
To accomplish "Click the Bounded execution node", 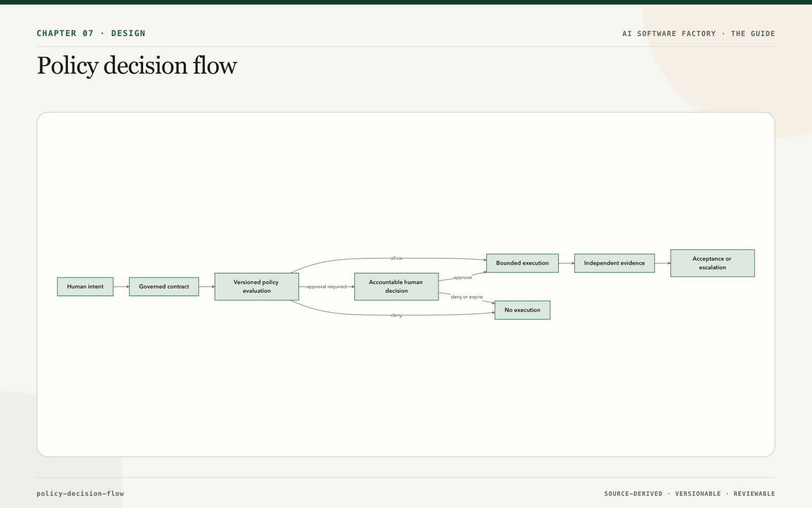I will (522, 263).
